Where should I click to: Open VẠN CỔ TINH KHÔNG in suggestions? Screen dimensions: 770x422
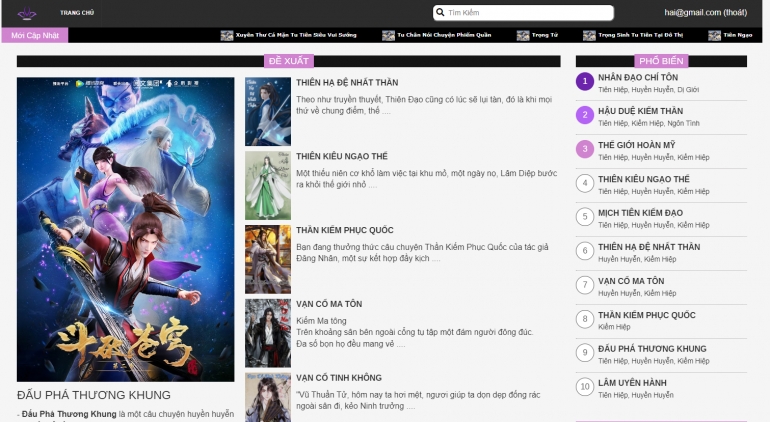click(x=339, y=378)
